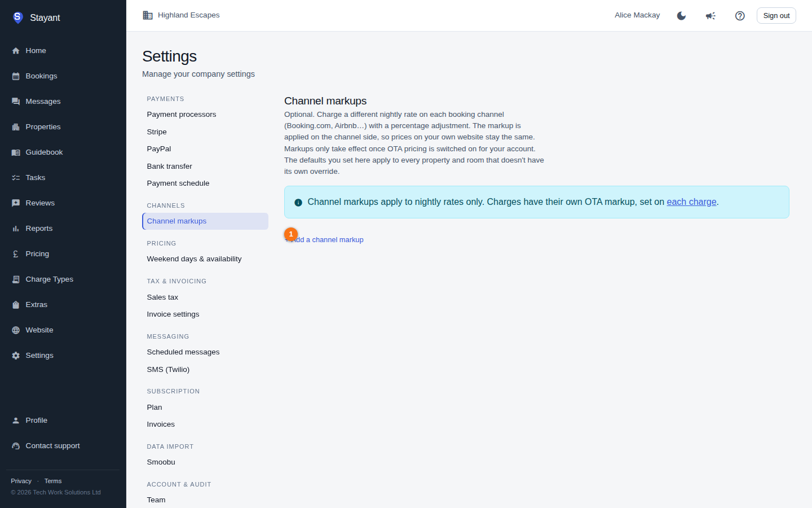Open Invoice settings item
This screenshot has width=812, height=508.
(x=205, y=314)
